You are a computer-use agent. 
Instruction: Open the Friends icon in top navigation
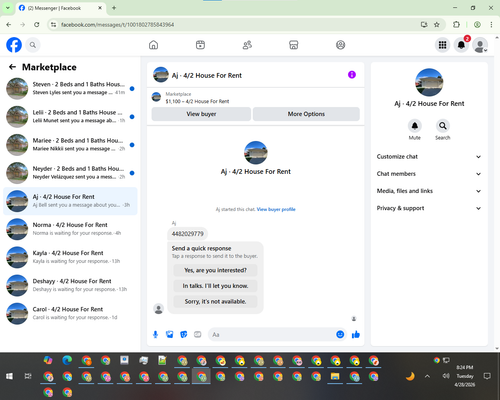coord(247,45)
